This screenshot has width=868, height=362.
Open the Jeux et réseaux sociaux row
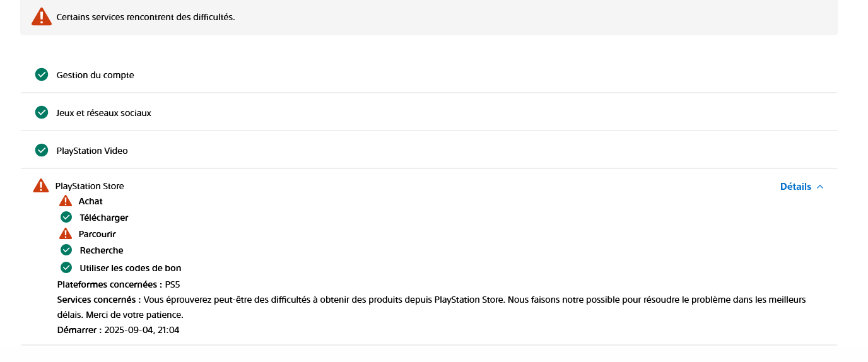point(429,112)
